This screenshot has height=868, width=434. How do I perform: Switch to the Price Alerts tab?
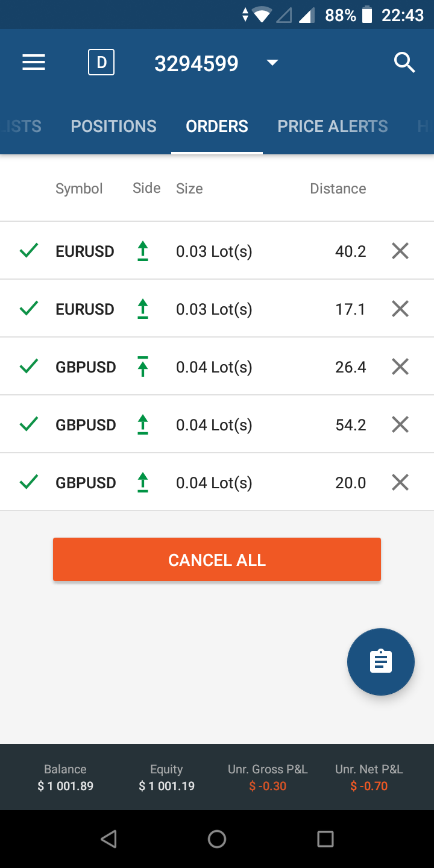[x=333, y=126]
